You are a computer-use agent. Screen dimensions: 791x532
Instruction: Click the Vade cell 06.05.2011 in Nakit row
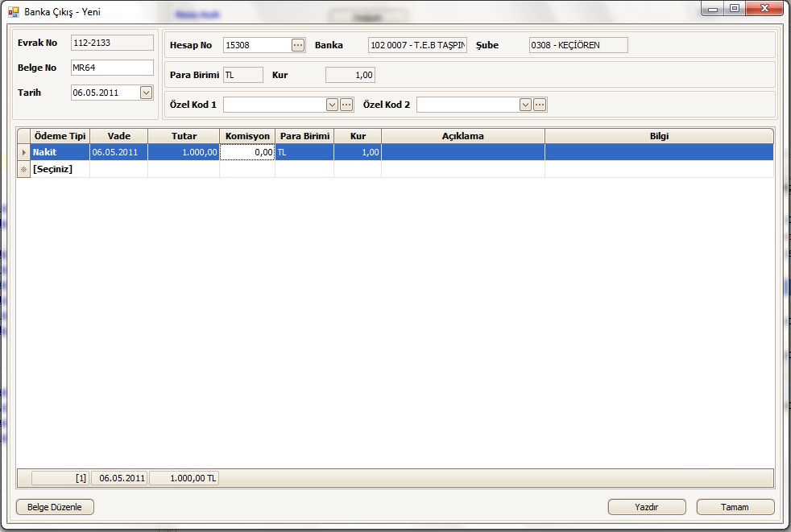pyautogui.click(x=119, y=152)
